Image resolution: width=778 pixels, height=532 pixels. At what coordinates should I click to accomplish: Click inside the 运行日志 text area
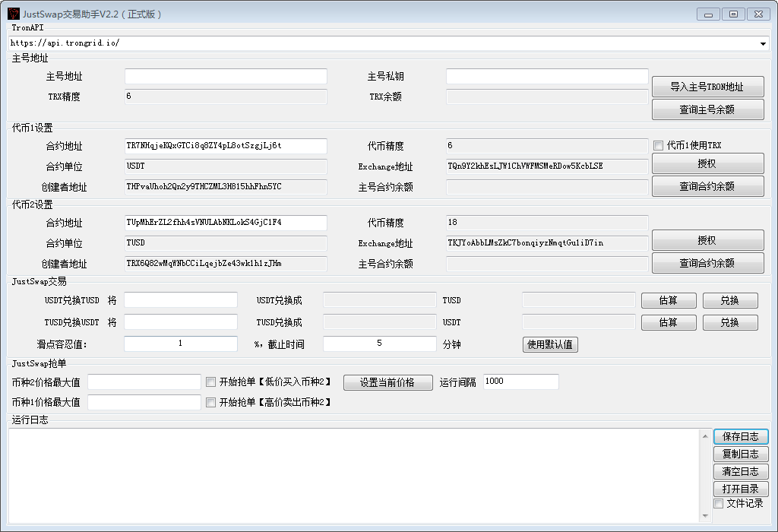(x=354, y=476)
